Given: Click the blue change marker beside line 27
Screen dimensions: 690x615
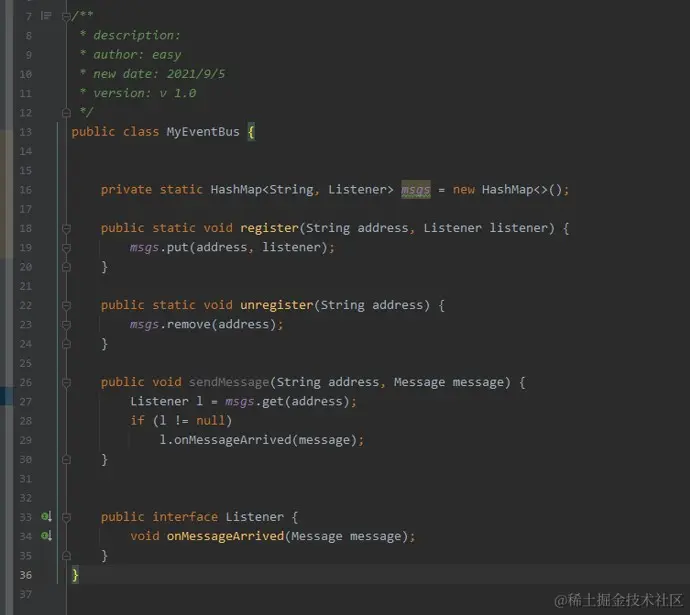Looking at the screenshot, I should 6,396.
